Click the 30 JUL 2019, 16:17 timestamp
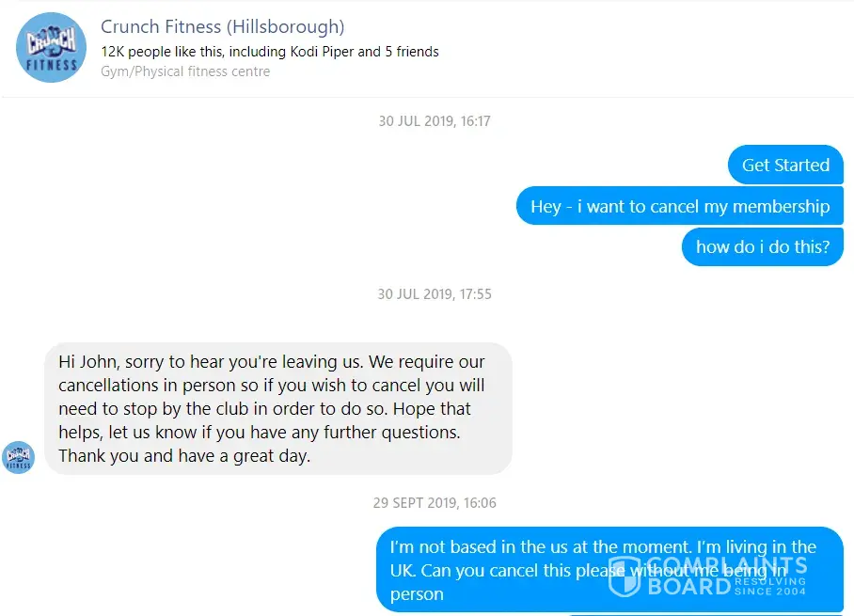Viewport: 854px width, 616px height. tap(435, 121)
